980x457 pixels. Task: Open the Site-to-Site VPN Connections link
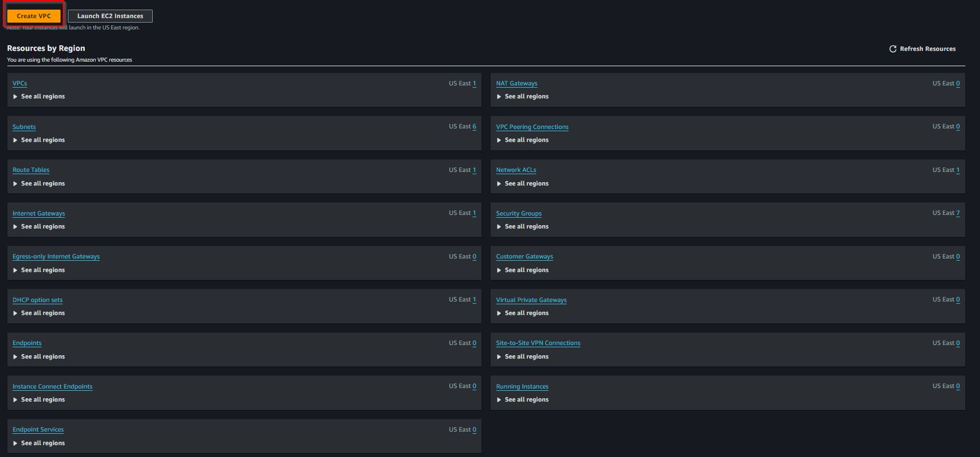pos(538,343)
